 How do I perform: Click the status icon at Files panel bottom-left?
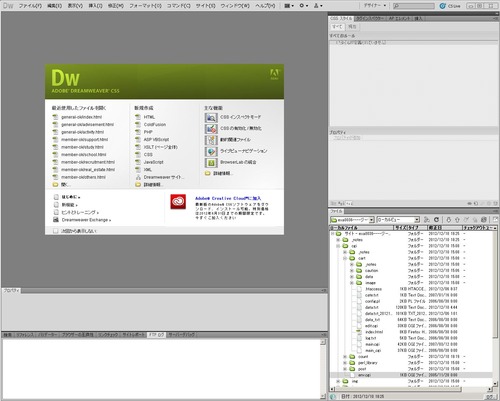click(x=333, y=396)
